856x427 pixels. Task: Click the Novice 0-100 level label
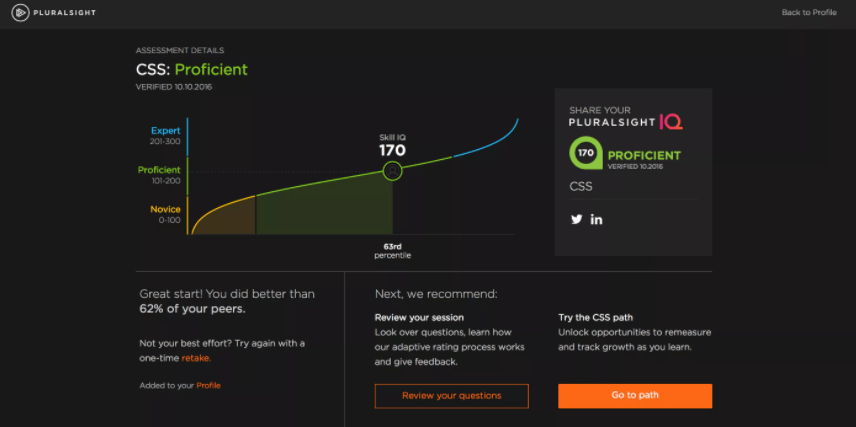click(164, 214)
